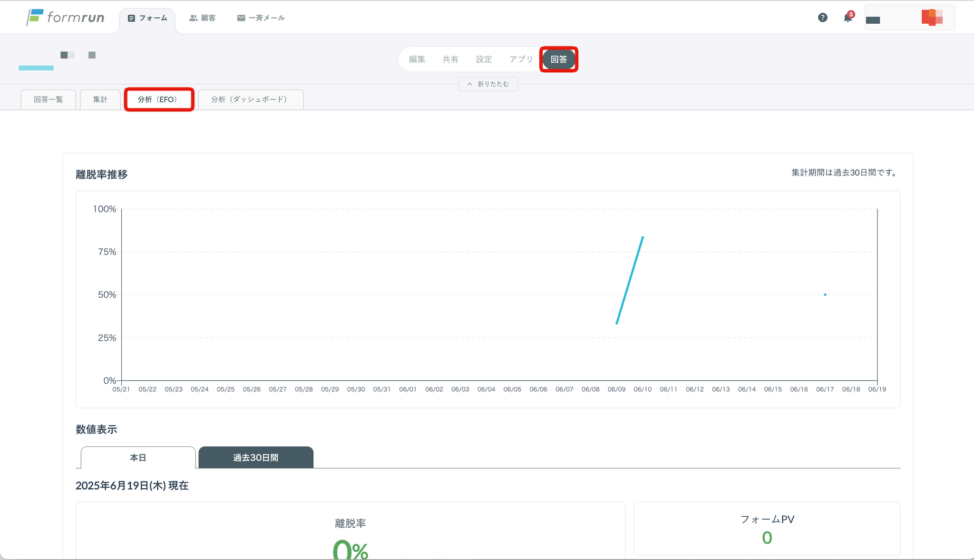Viewport: 974px width, 560px height.
Task: Click the 05/21 x-axis date label
Action: pos(121,389)
